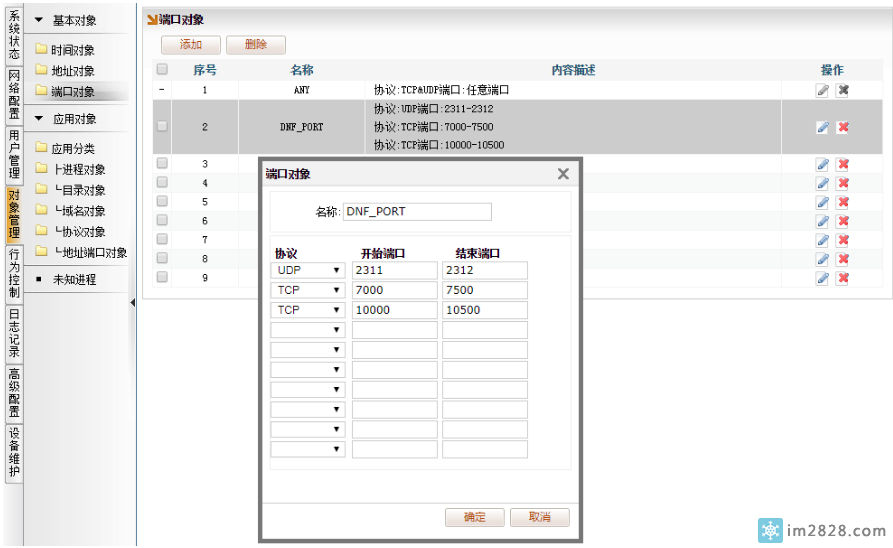
Task: Toggle the select-all checkbox in table header
Action: (x=161, y=70)
